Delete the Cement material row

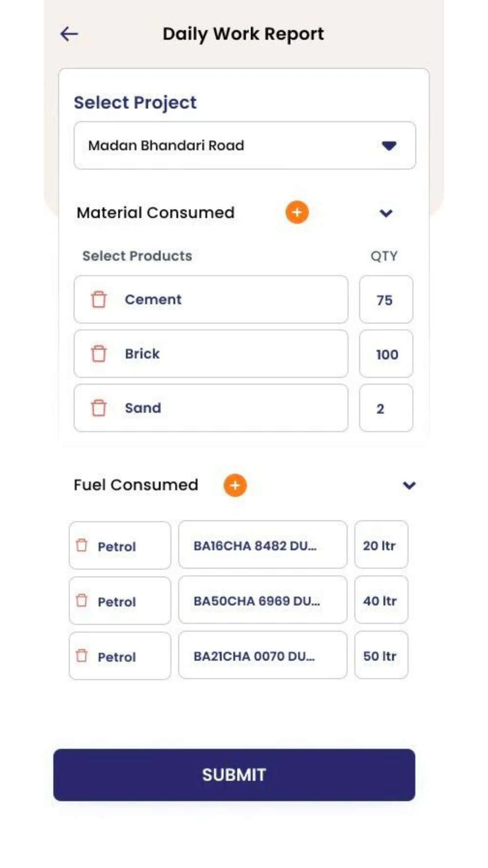(x=99, y=299)
